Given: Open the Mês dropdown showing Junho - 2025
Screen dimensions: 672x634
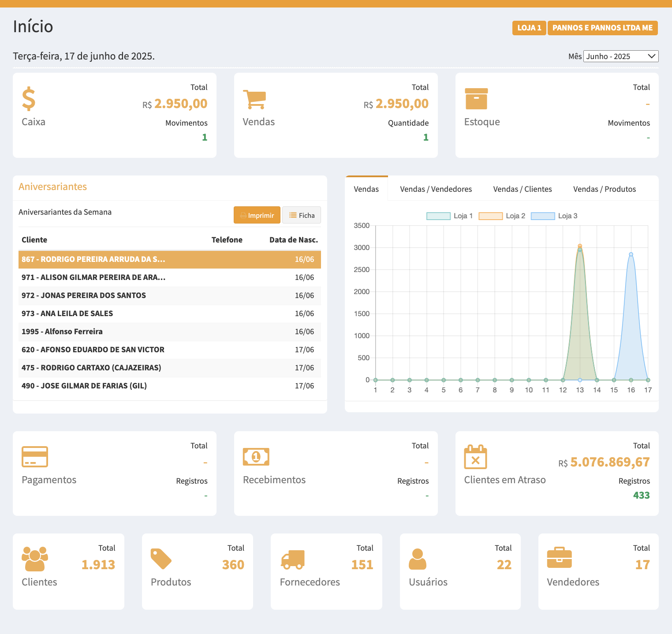Looking at the screenshot, I should (620, 56).
